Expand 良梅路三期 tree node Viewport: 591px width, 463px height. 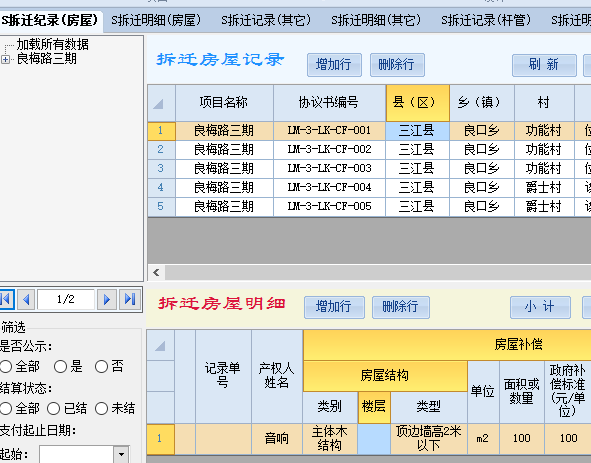pyautogui.click(x=5, y=60)
